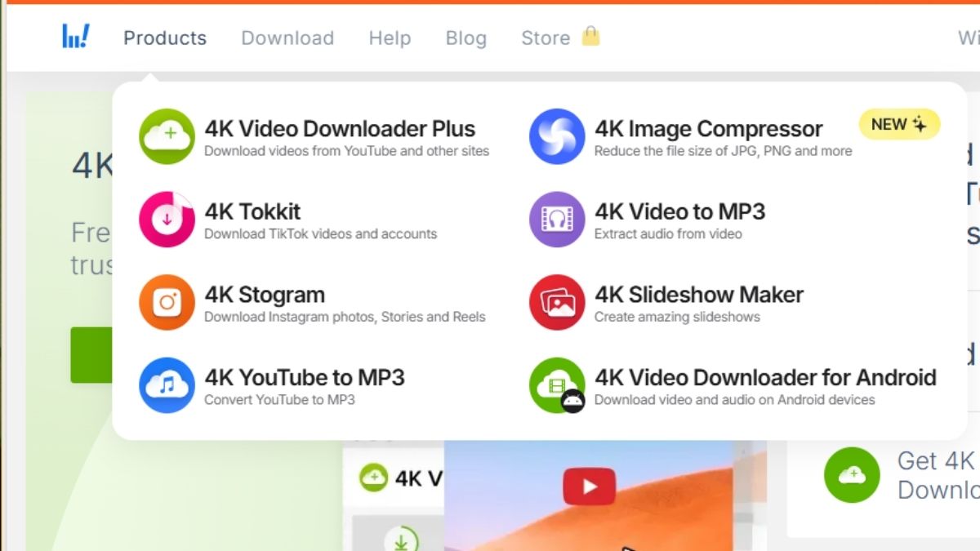Click the small green cloud icon in app preview
This screenshot has height=551, width=980.
click(374, 477)
